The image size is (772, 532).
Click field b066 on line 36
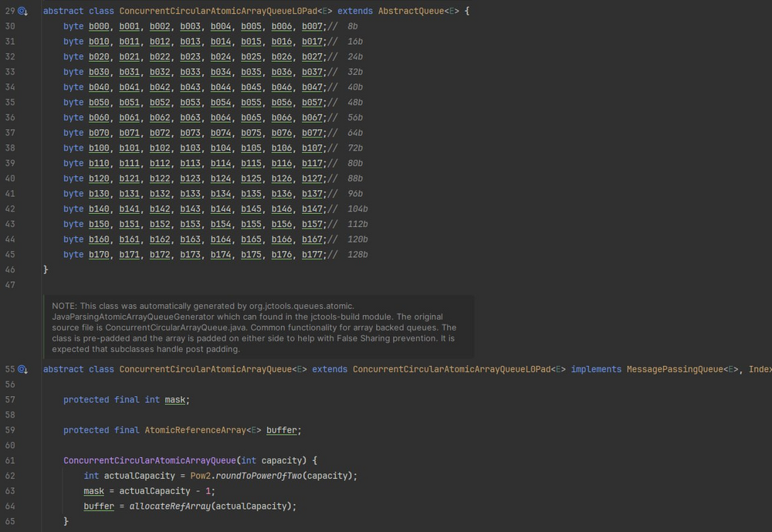click(x=282, y=117)
